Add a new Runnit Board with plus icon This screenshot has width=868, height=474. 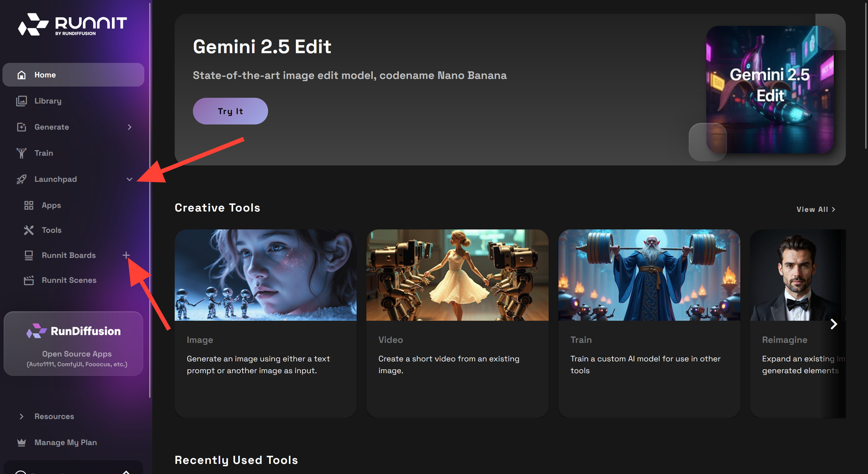(126, 255)
